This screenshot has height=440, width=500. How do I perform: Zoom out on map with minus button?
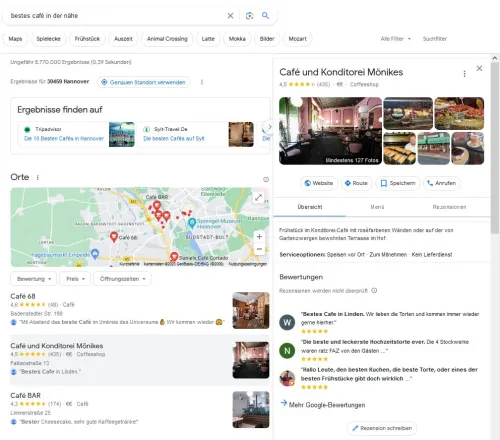pos(259,249)
